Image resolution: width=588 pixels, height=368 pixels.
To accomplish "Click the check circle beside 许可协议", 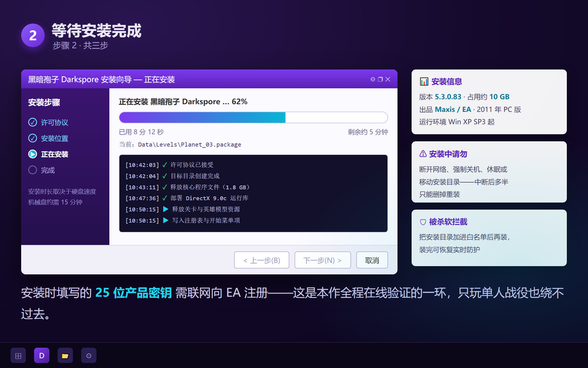I will (32, 122).
